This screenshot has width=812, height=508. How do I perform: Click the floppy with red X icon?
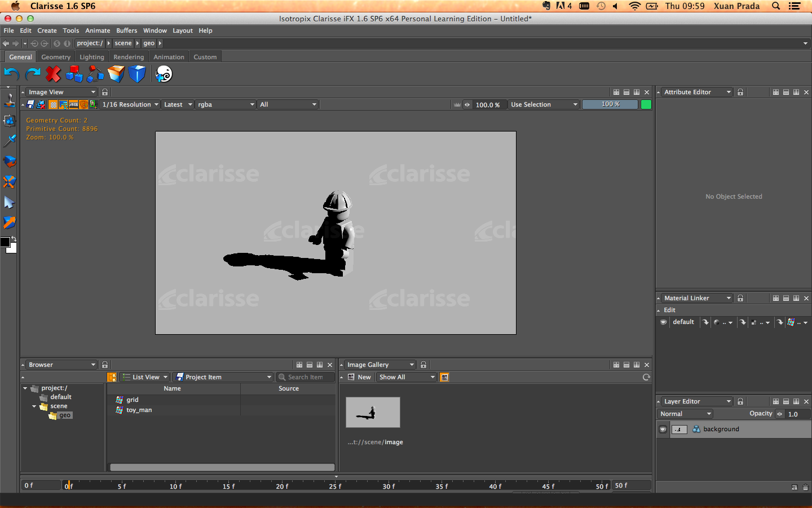tap(41, 104)
